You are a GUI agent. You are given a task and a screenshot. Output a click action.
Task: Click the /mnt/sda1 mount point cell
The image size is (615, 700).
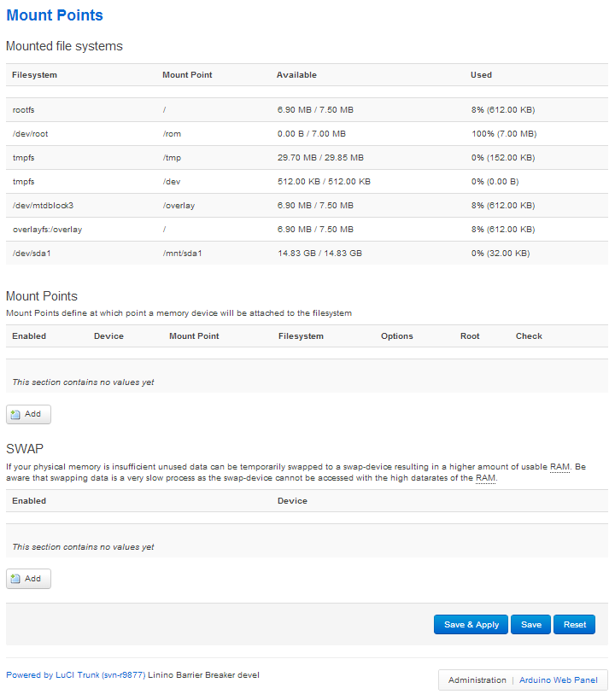click(x=181, y=254)
